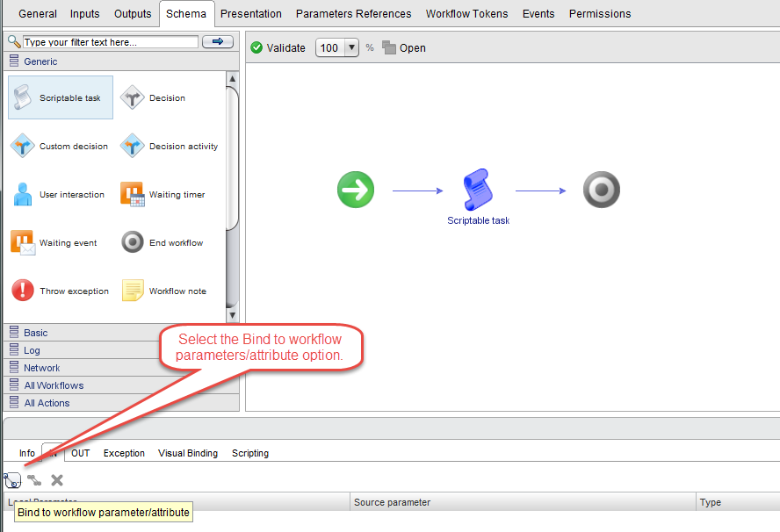Switch to the Presentation tab
The height and width of the screenshot is (532, 780).
click(251, 13)
